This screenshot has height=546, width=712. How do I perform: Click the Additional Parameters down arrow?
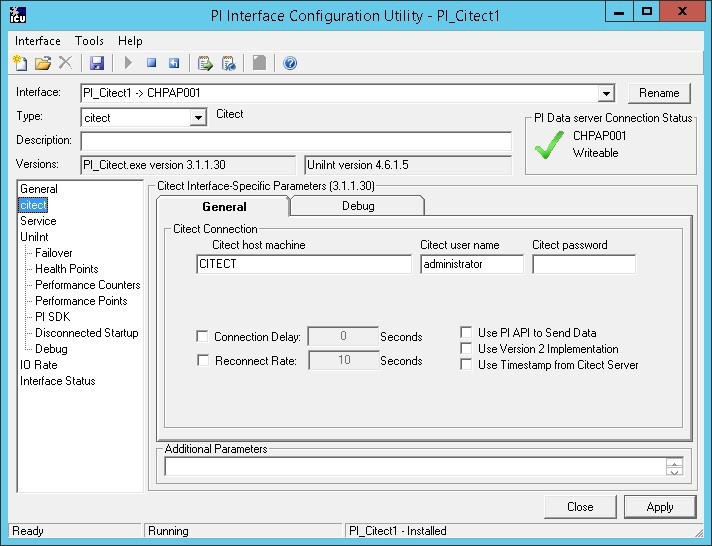coord(674,472)
